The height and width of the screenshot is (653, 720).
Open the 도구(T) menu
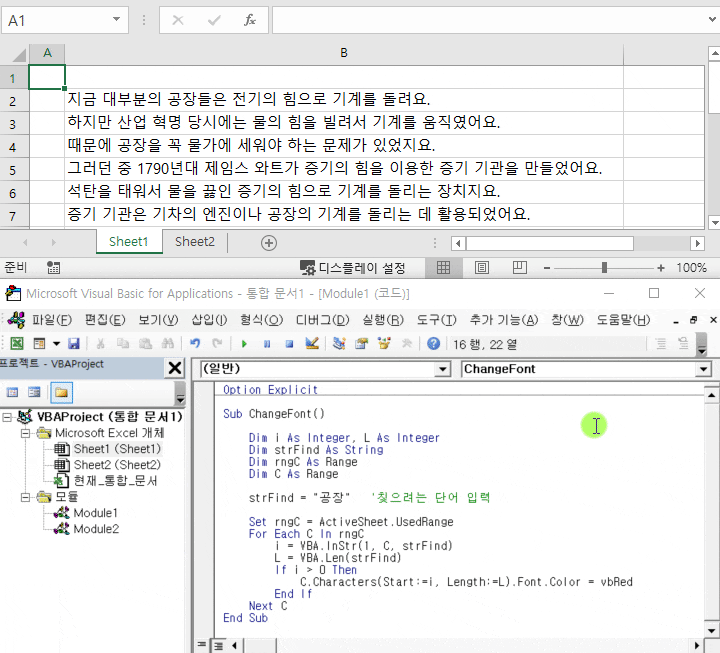(436, 320)
